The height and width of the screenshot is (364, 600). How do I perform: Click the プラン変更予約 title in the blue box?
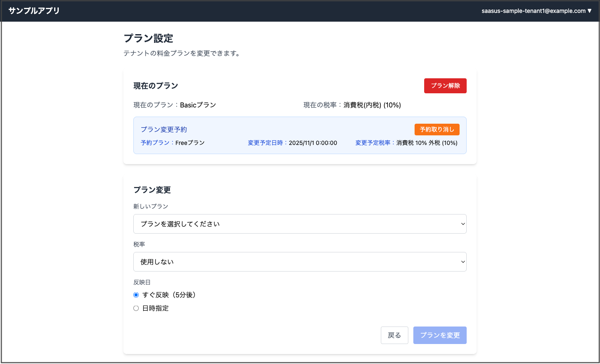coord(164,130)
